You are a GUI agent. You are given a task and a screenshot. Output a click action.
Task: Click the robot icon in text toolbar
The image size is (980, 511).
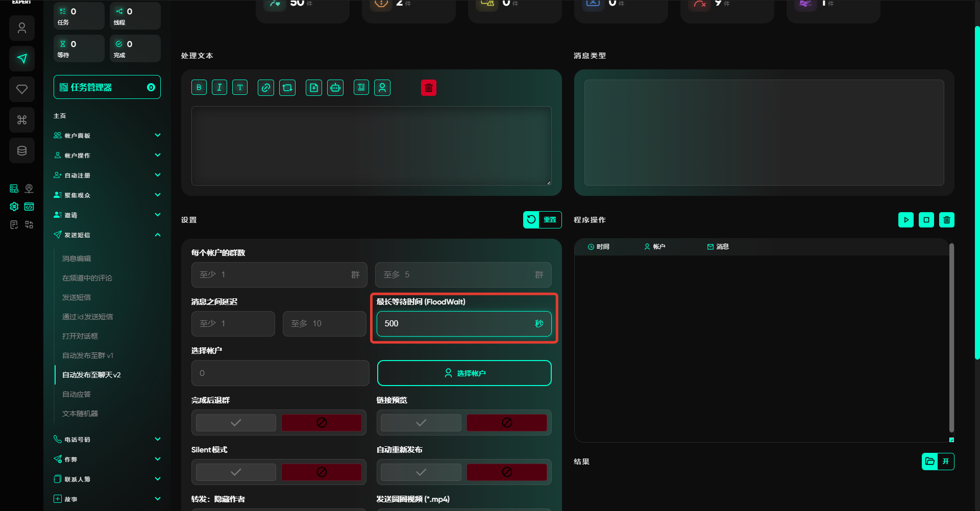(335, 88)
